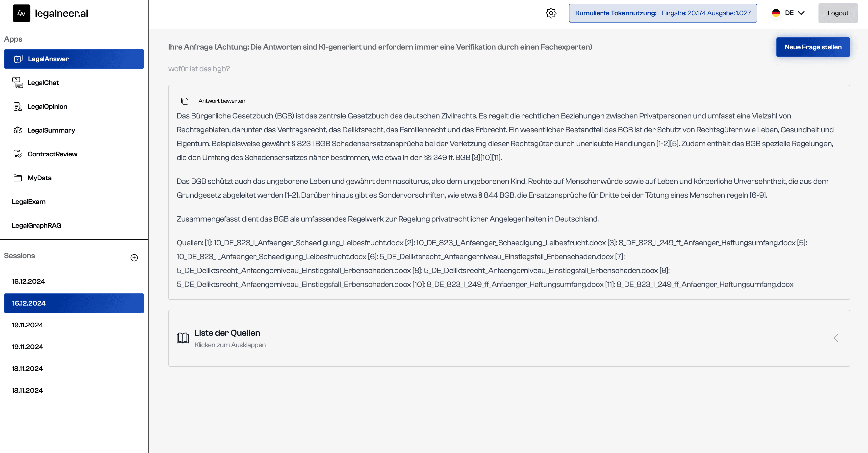Image resolution: width=868 pixels, height=453 pixels.
Task: Click the LegalChat sidebar icon
Action: (18, 83)
